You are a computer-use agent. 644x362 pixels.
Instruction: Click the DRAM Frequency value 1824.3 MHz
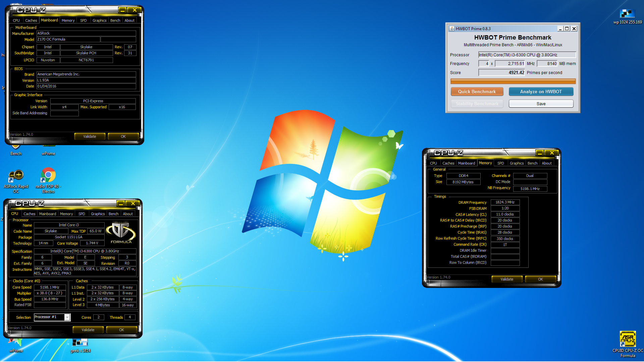click(505, 202)
